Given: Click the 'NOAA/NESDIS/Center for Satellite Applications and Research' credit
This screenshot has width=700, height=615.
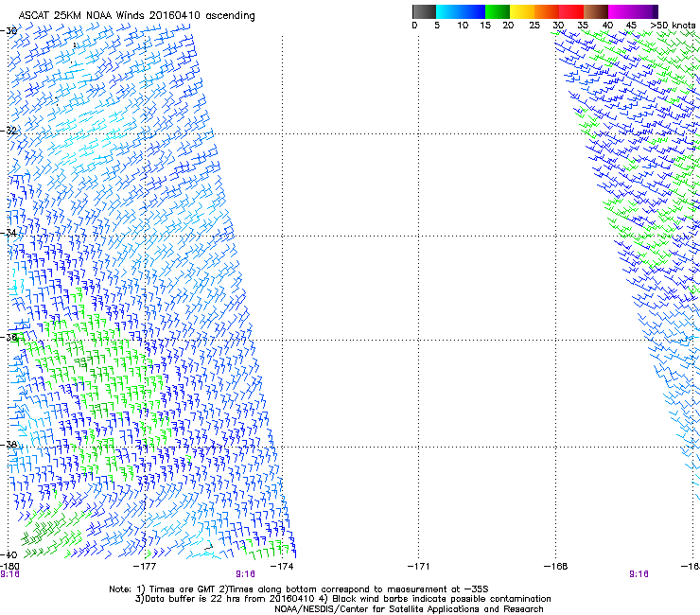Looking at the screenshot, I should 409,609.
